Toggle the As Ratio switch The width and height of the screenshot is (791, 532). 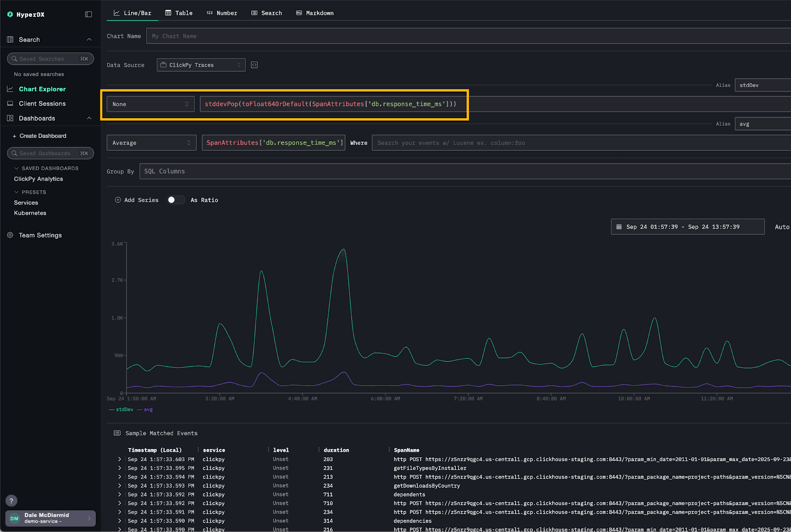(x=176, y=200)
